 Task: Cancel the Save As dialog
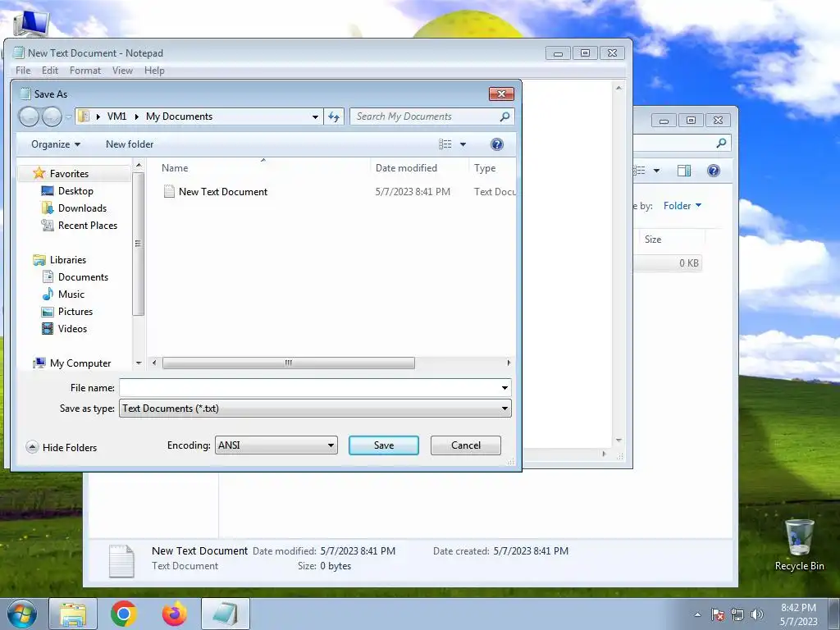point(466,445)
